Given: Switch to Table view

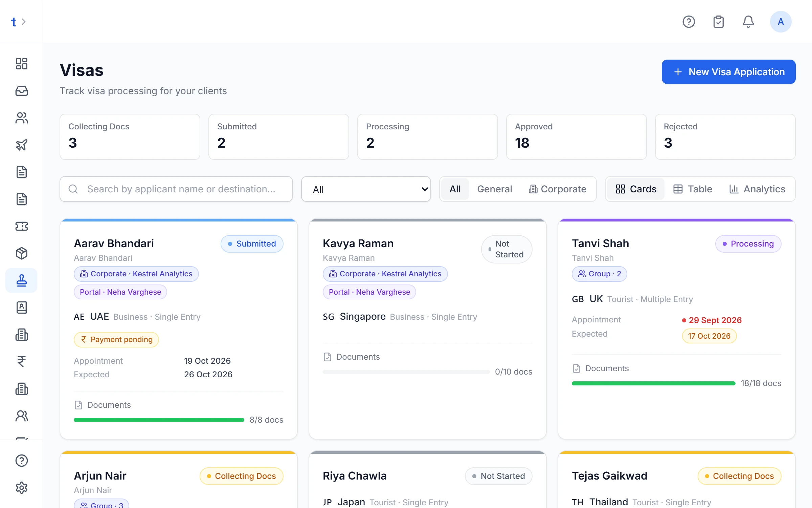Looking at the screenshot, I should coord(693,189).
